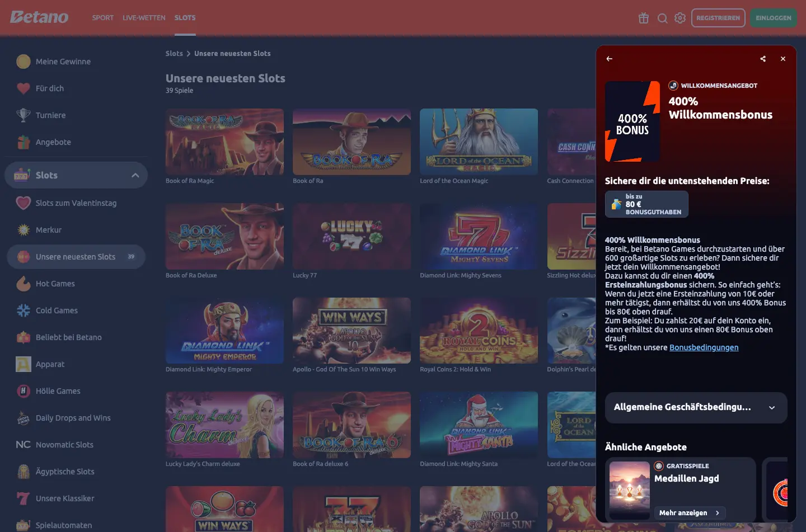Click the Betano logo
This screenshot has height=532, width=806.
click(39, 17)
